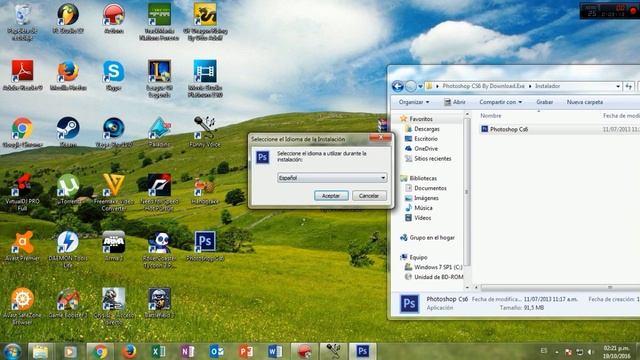
Task: Open Funny Voice desktop shortcut
Action: pyautogui.click(x=205, y=132)
